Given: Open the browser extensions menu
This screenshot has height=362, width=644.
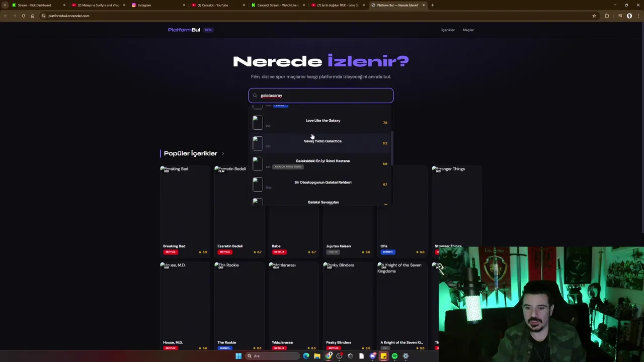Looking at the screenshot, I should [607, 16].
